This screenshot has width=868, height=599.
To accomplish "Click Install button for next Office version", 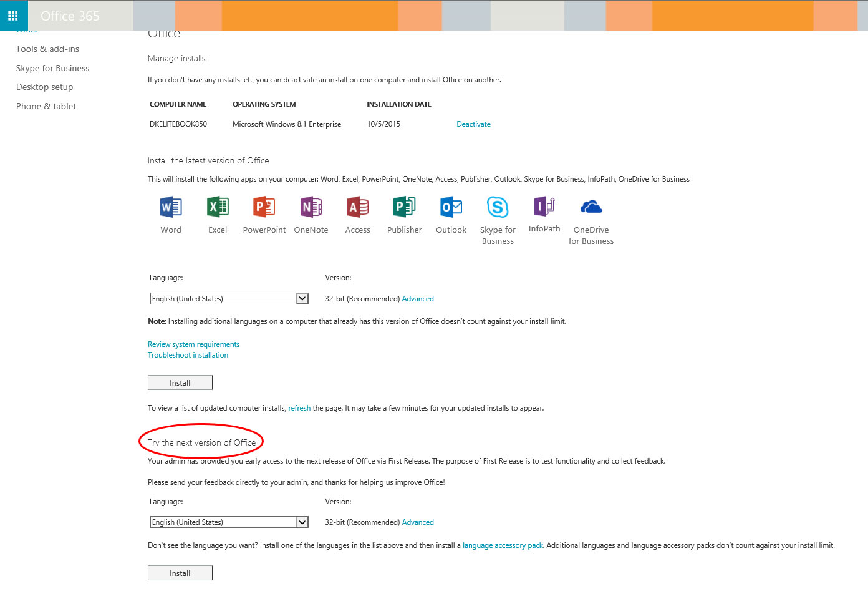I will [180, 573].
